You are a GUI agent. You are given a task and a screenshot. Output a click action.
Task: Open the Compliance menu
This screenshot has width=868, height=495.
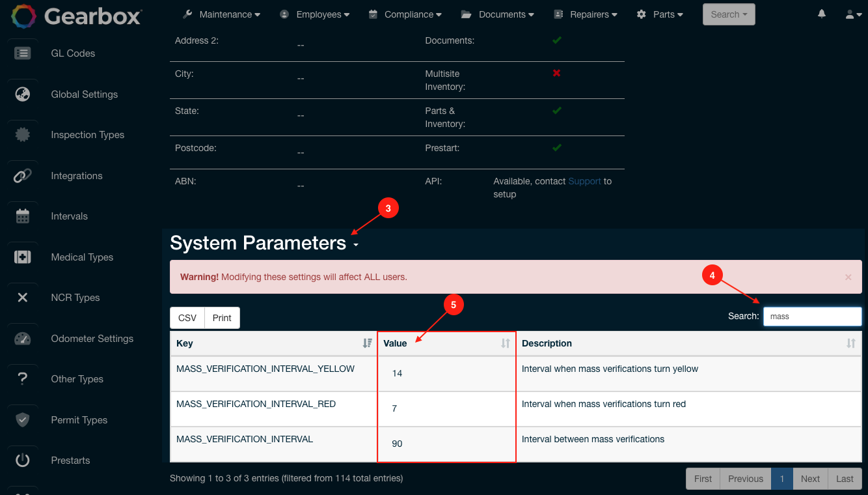tap(405, 14)
